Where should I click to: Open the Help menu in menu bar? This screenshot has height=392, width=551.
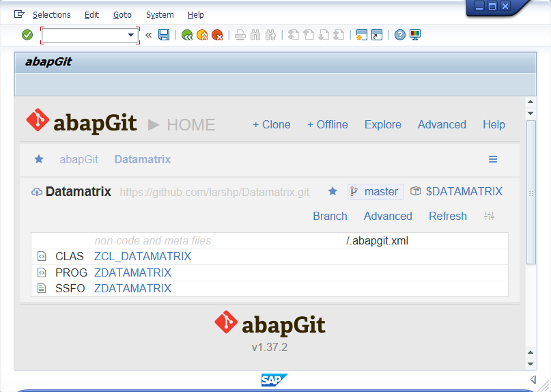196,15
